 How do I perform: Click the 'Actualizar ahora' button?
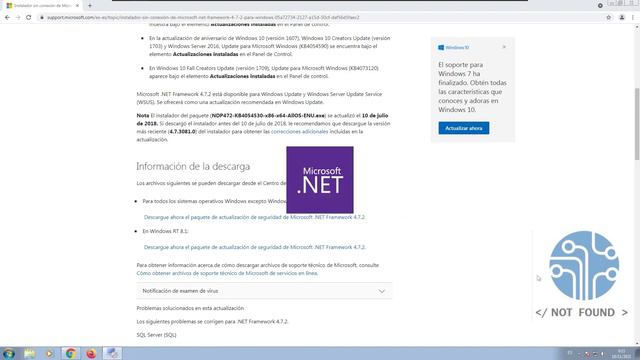coord(464,128)
